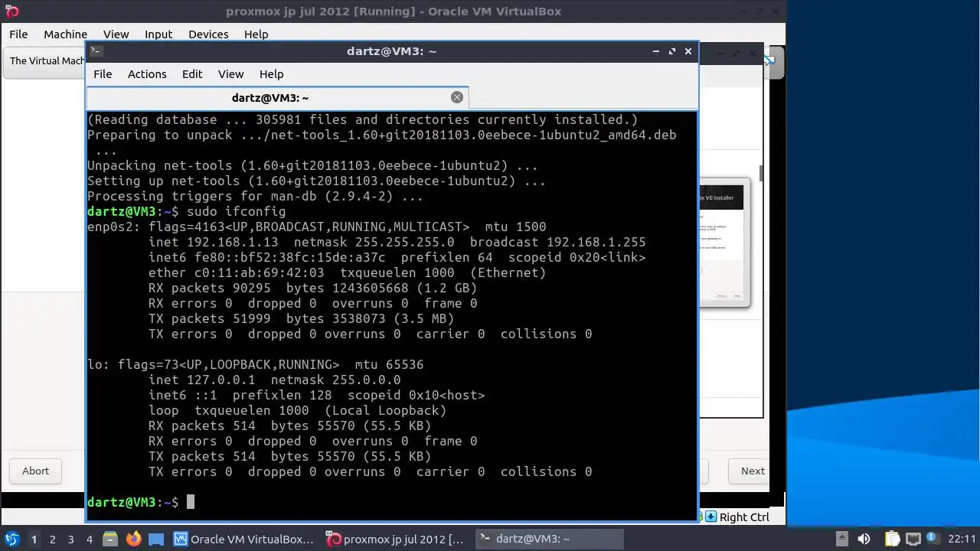Switch to proxmox jp jul 2012 taskbar entry
The width and height of the screenshot is (980, 551).
pyautogui.click(x=396, y=539)
